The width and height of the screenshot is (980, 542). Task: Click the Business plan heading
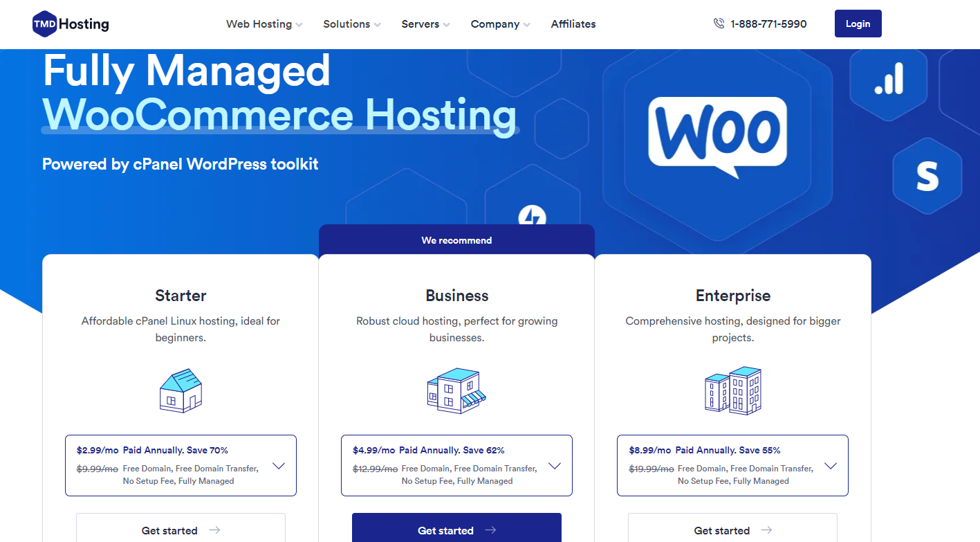(x=456, y=296)
